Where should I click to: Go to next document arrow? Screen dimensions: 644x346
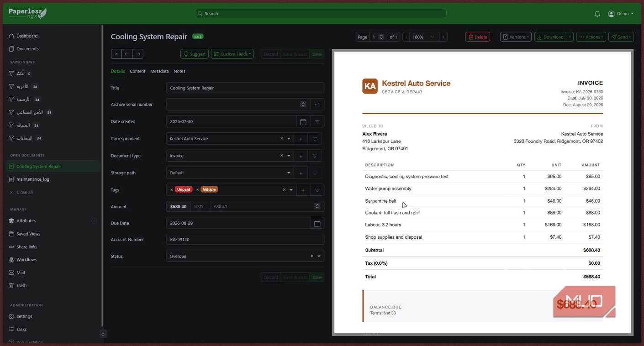(137, 54)
